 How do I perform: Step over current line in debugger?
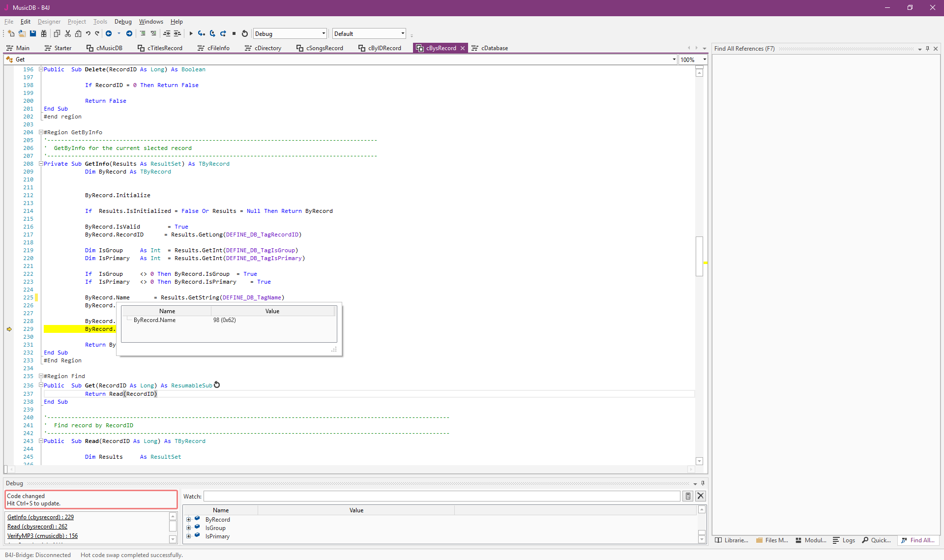click(x=202, y=33)
